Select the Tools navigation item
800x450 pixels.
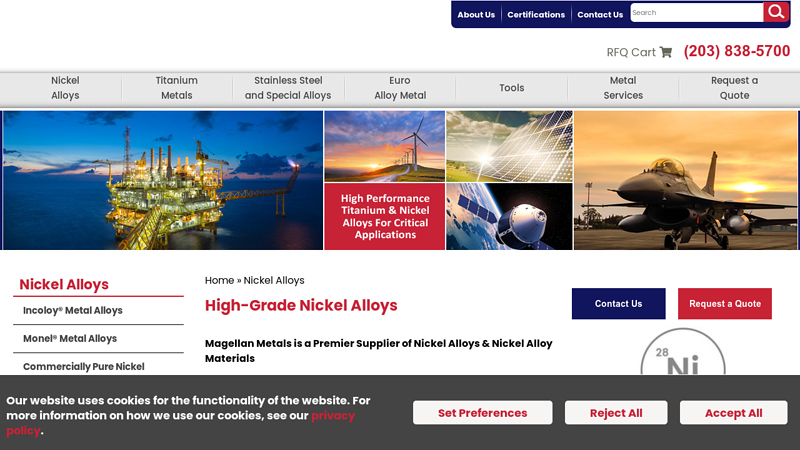(x=512, y=88)
